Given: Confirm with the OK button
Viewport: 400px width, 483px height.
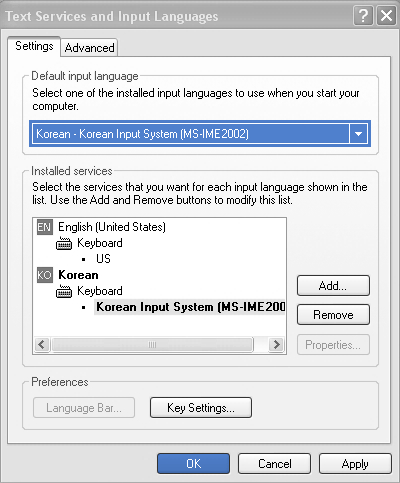Looking at the screenshot, I should 193,464.
